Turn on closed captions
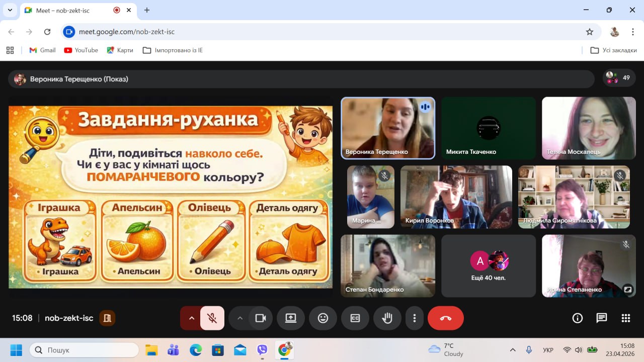The height and width of the screenshot is (362, 644). 355,318
